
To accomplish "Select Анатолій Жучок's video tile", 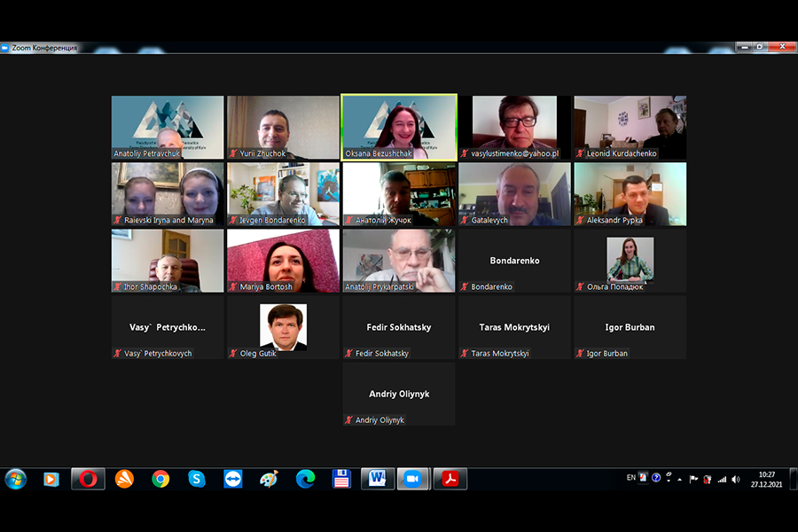I will (x=399, y=194).
